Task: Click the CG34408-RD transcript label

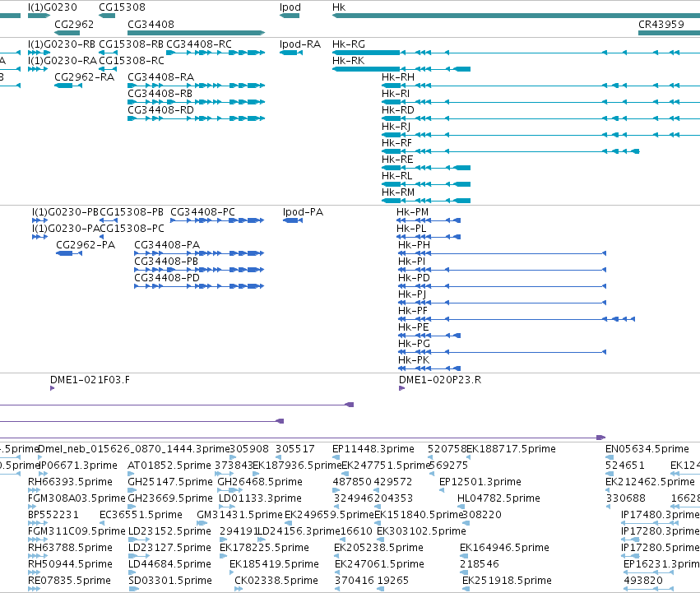Action: tap(160, 110)
